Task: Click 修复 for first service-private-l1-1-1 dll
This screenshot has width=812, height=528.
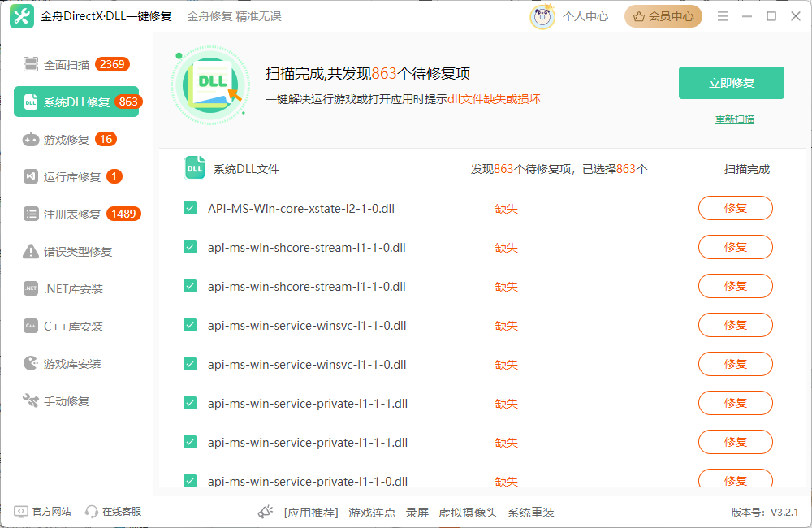Action: [736, 403]
